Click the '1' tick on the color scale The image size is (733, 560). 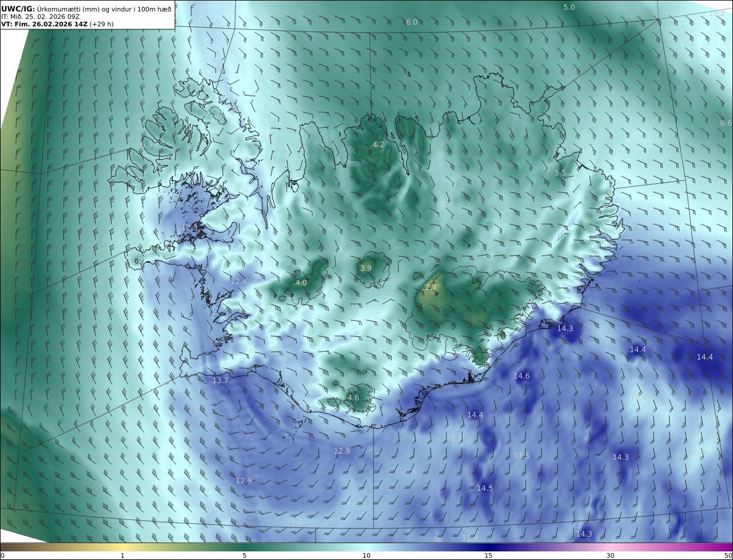(x=123, y=555)
